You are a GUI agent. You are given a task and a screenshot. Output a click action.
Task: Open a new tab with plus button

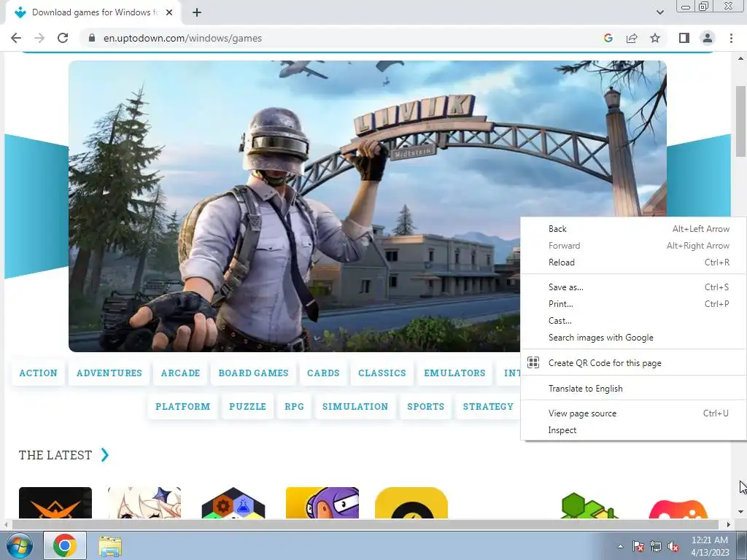click(x=197, y=12)
